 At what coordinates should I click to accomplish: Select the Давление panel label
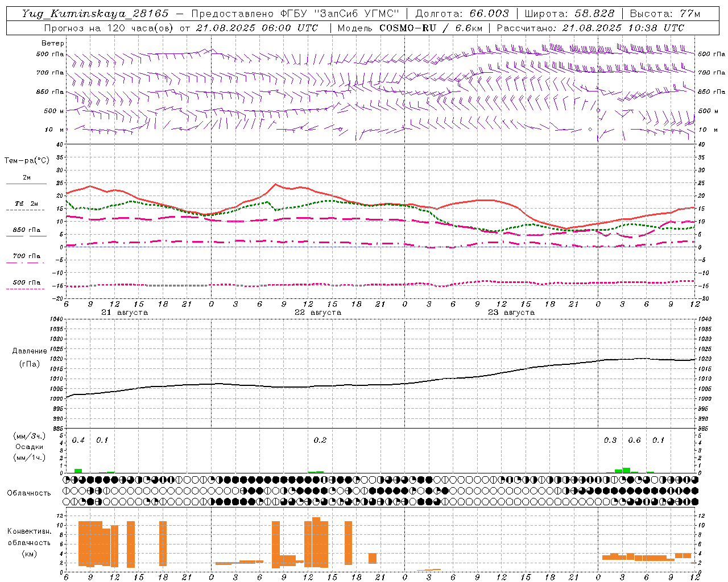point(30,351)
